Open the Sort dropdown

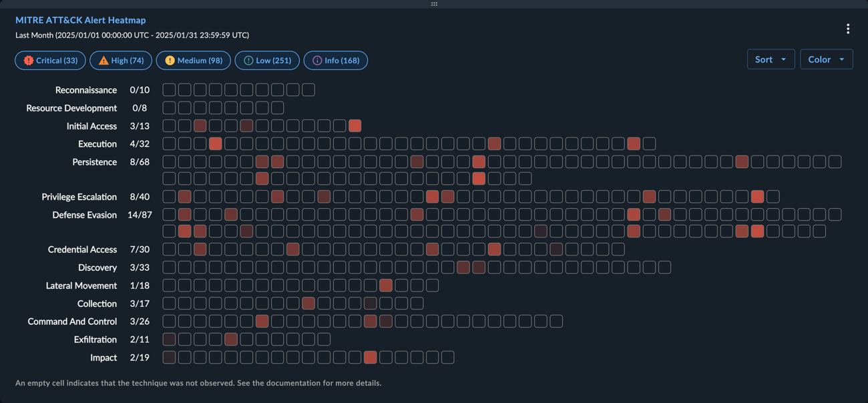(x=771, y=59)
